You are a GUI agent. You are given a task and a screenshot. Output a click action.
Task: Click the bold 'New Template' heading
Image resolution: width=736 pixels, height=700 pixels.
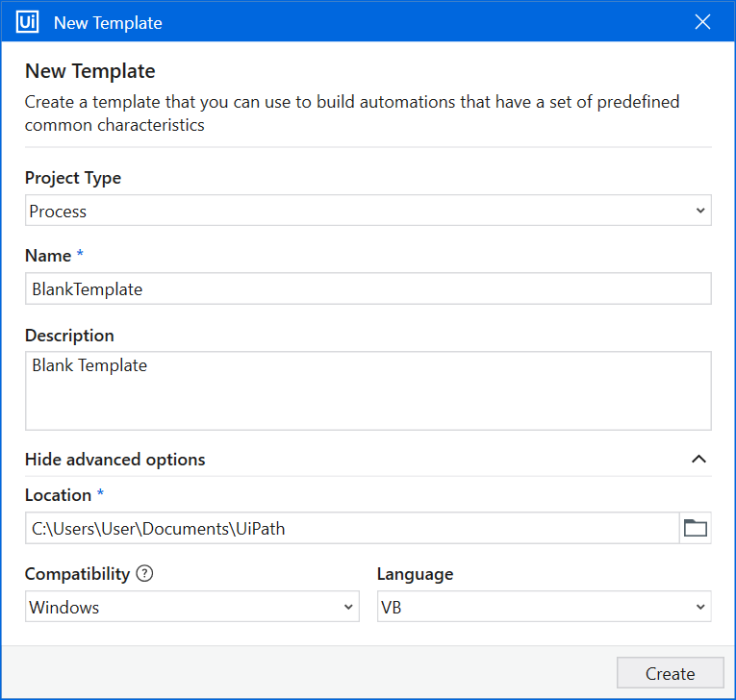point(89,71)
